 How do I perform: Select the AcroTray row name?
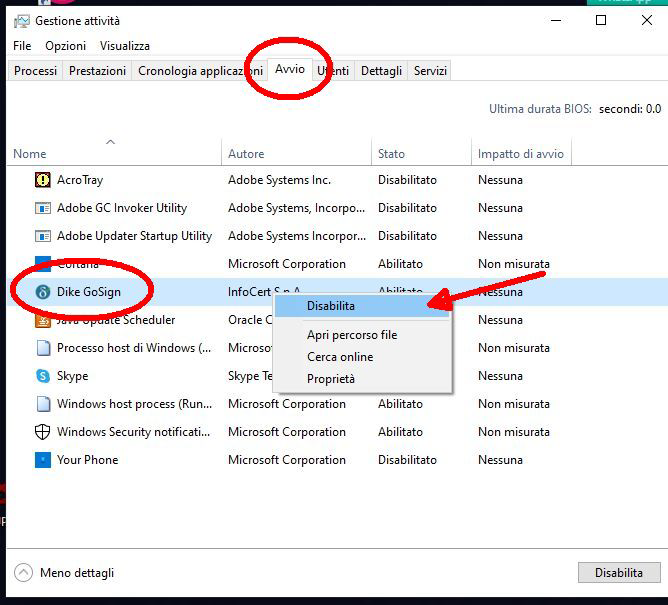point(80,180)
